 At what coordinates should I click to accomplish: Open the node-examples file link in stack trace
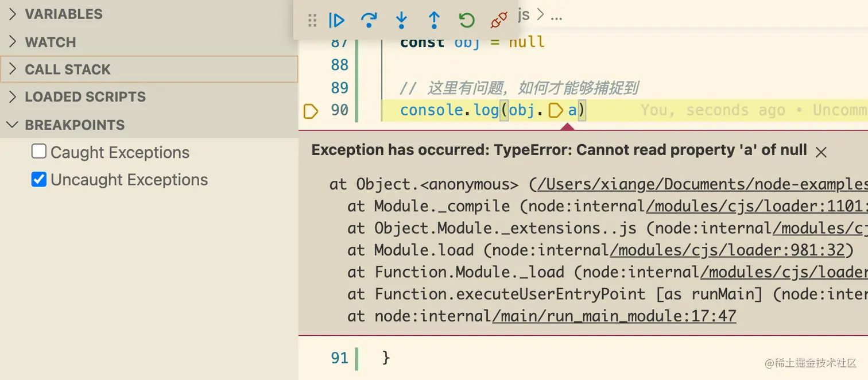689,184
